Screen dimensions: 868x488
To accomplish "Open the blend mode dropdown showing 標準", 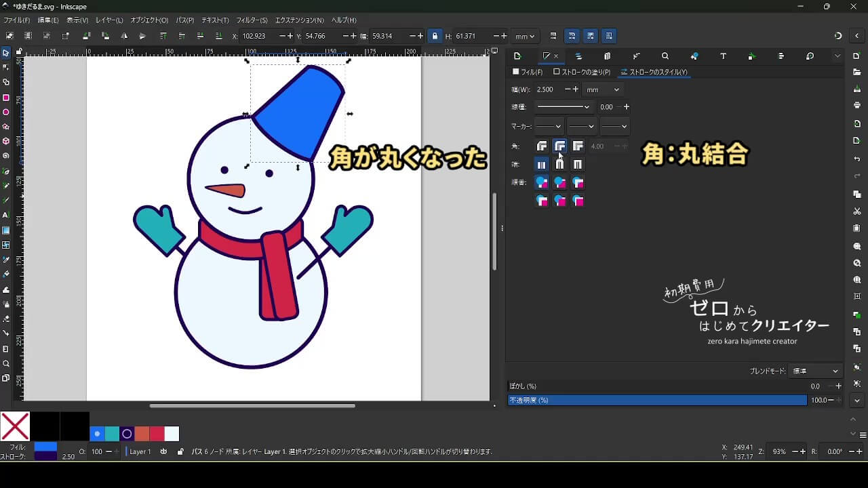I will (x=815, y=371).
